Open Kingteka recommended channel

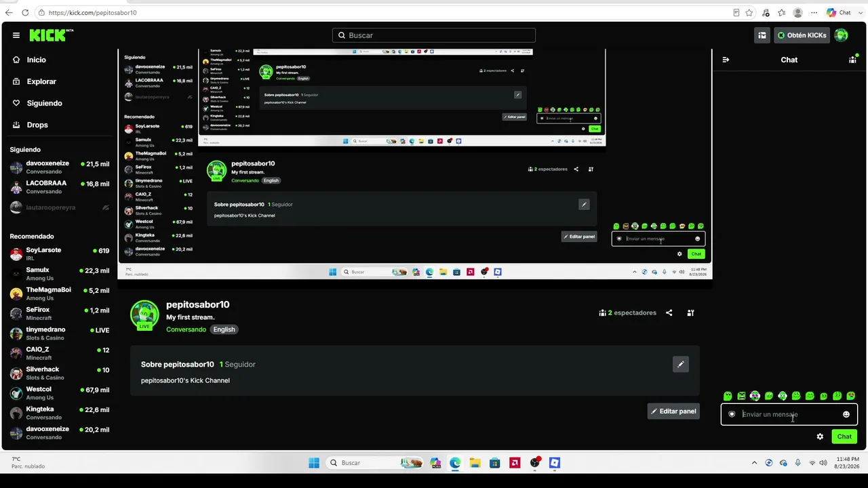pyautogui.click(x=60, y=413)
